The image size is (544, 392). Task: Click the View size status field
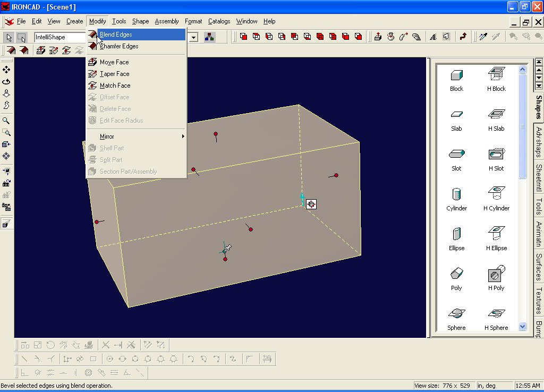click(444, 386)
